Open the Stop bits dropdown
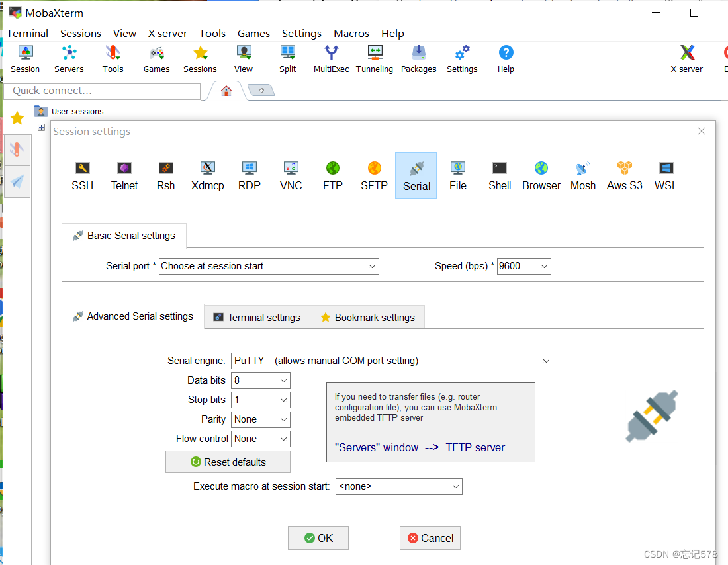The width and height of the screenshot is (728, 565). tap(261, 400)
